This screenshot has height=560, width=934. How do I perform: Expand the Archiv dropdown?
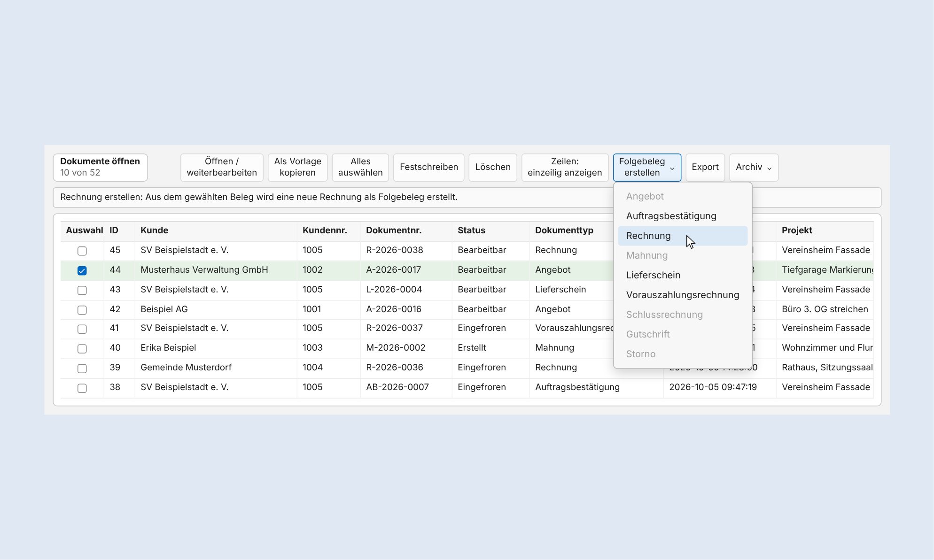[754, 167]
